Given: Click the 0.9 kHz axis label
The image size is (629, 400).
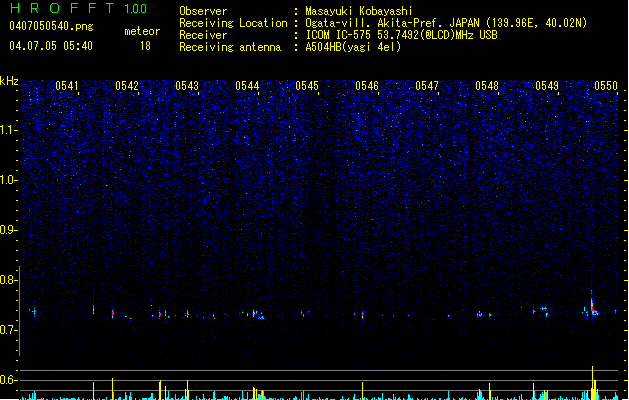Looking at the screenshot, I should pyautogui.click(x=9, y=230).
